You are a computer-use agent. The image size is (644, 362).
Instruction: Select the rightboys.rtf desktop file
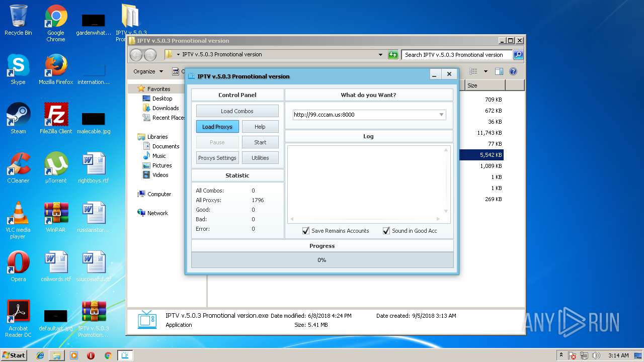pyautogui.click(x=94, y=168)
